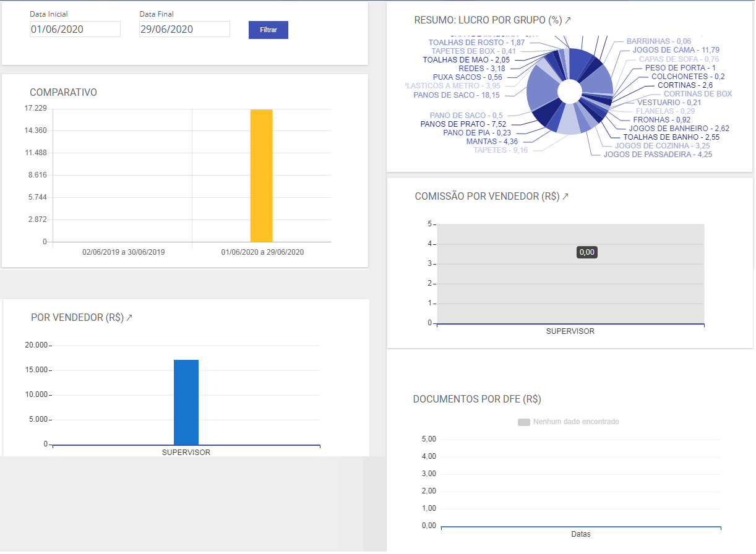
Task: Click the blue SUPERVISOR sales bar
Action: (x=186, y=402)
